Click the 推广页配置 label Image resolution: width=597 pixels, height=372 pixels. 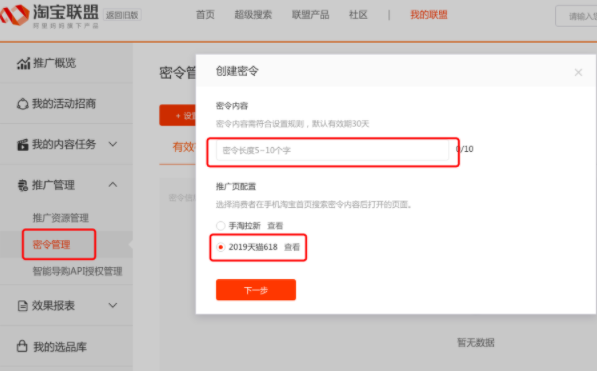tap(236, 187)
